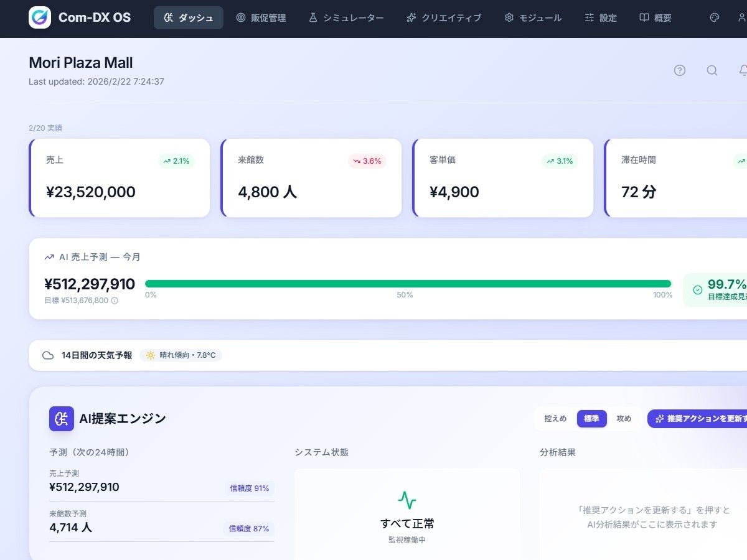Open the help question mark icon
Image resolution: width=747 pixels, height=560 pixels.
pyautogui.click(x=680, y=70)
